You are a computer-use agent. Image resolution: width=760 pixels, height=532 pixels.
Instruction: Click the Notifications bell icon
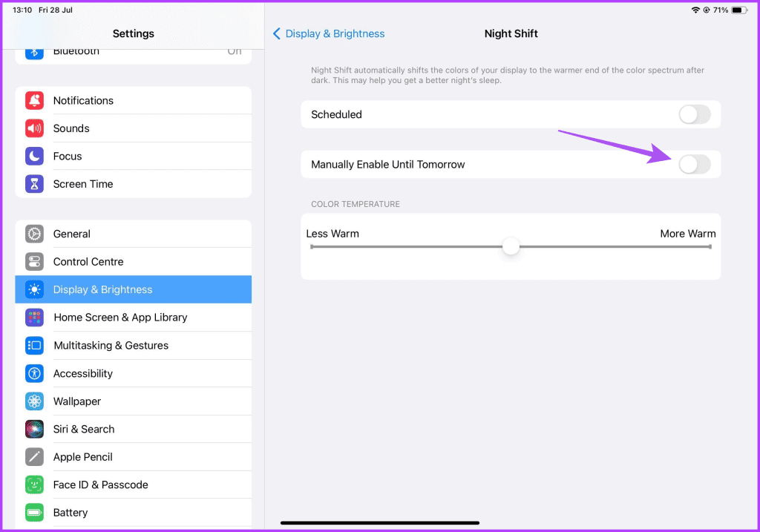(34, 101)
